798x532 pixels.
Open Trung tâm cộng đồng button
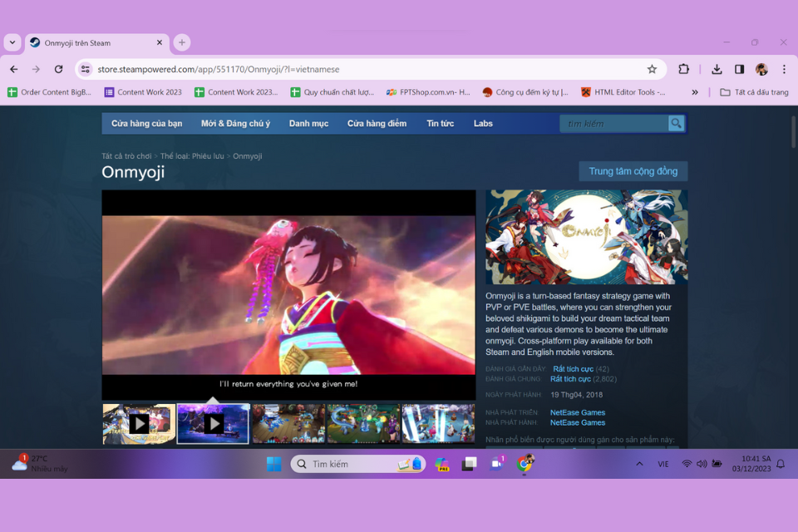pyautogui.click(x=633, y=171)
